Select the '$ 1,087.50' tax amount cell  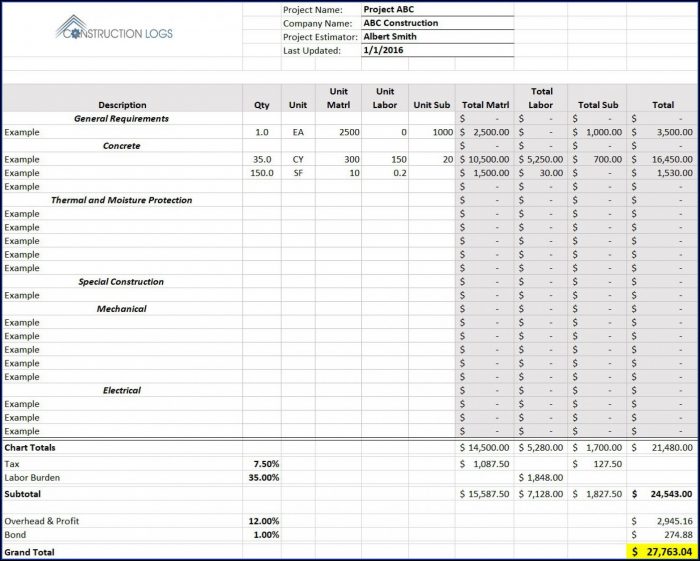[x=485, y=464]
